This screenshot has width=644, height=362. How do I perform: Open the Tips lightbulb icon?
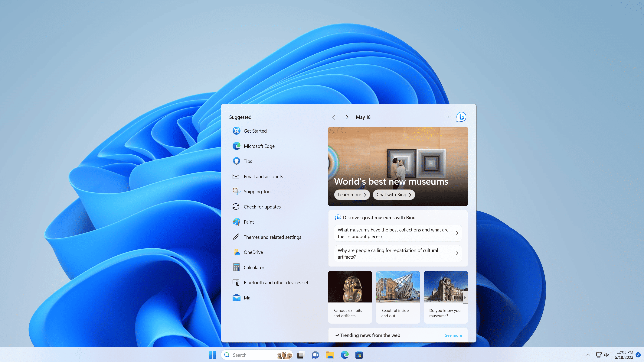(236, 161)
